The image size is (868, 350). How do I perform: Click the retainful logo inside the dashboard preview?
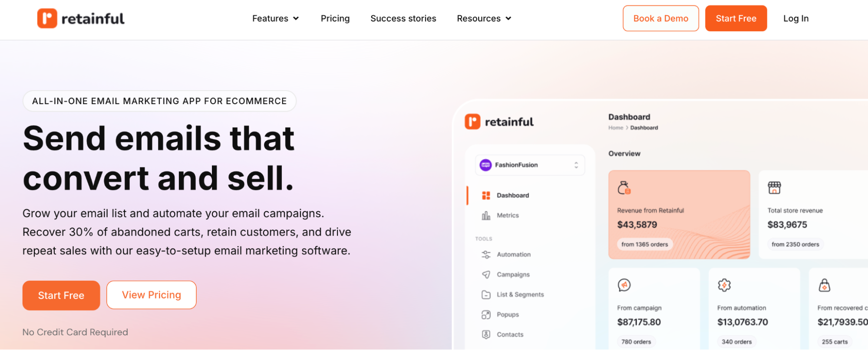coord(499,122)
